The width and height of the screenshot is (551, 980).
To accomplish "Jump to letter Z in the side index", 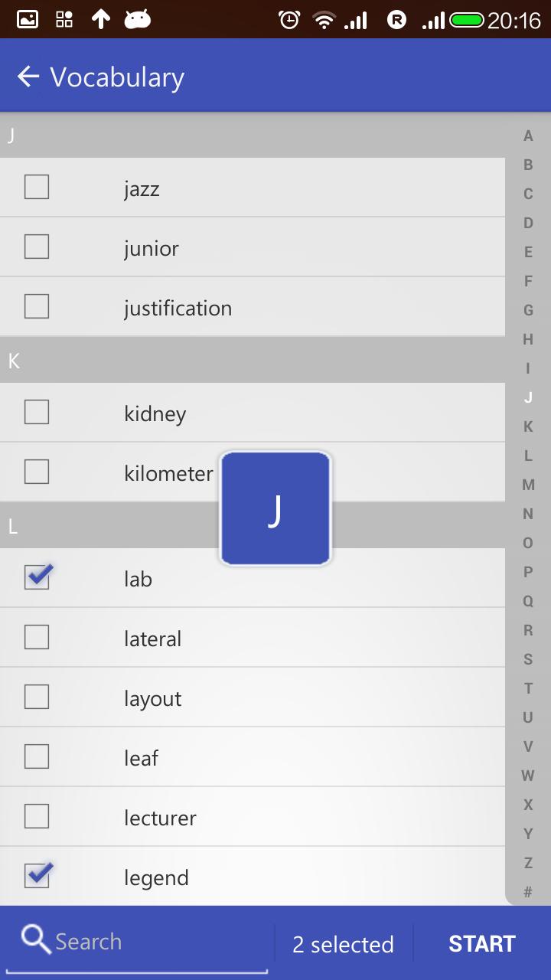I will [527, 863].
